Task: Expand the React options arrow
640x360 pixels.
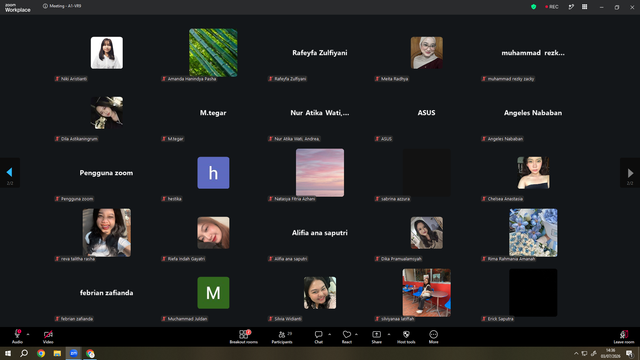Action: [356, 334]
